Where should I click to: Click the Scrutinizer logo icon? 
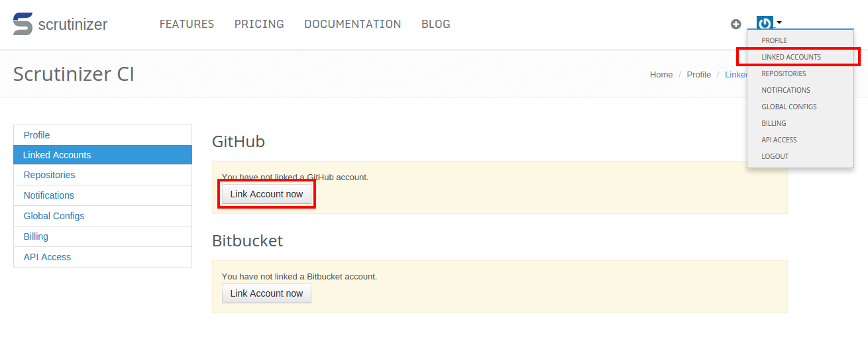click(23, 24)
